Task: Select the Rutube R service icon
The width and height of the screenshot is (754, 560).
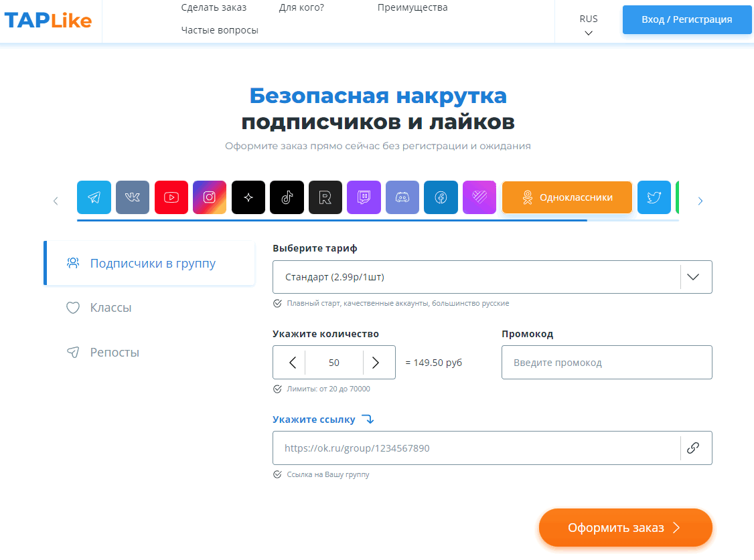Action: pos(325,197)
